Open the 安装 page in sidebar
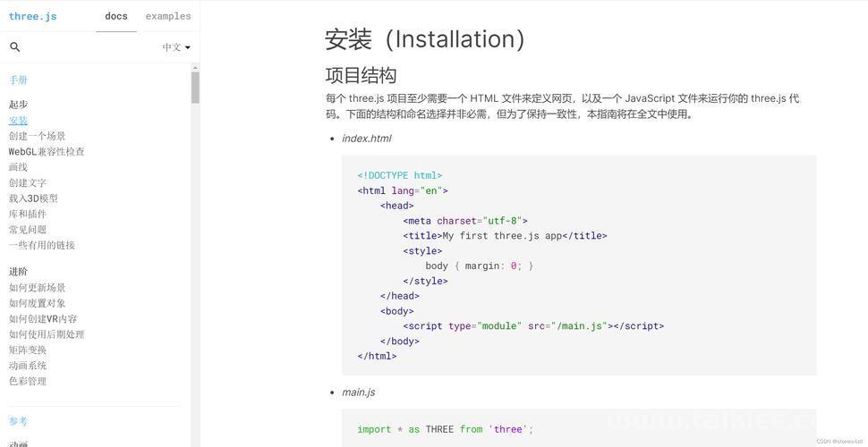 [18, 120]
